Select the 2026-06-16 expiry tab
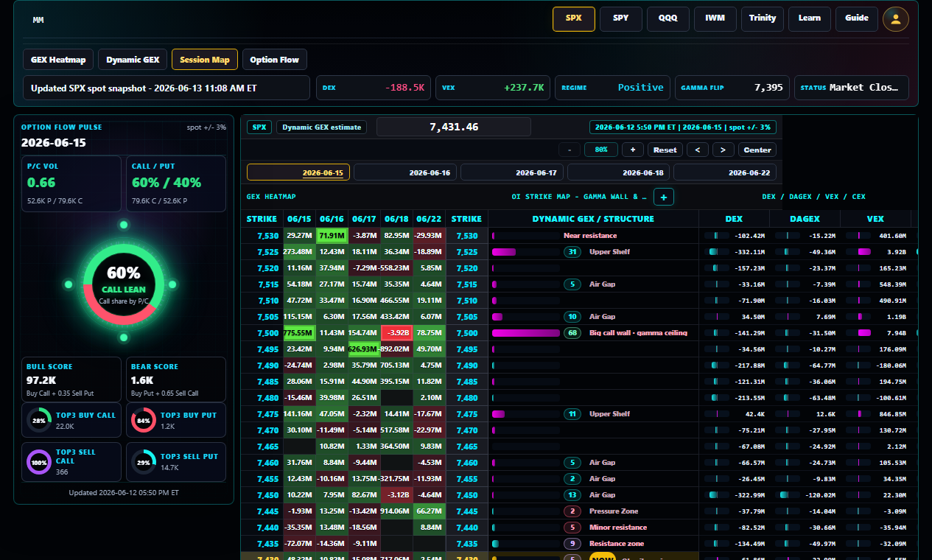Viewport: 932px width, 560px height. (x=405, y=172)
